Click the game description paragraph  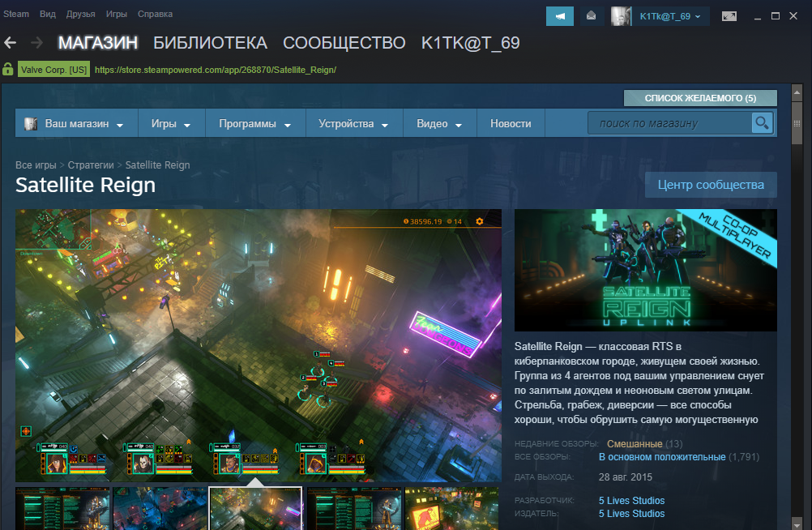[639, 383]
